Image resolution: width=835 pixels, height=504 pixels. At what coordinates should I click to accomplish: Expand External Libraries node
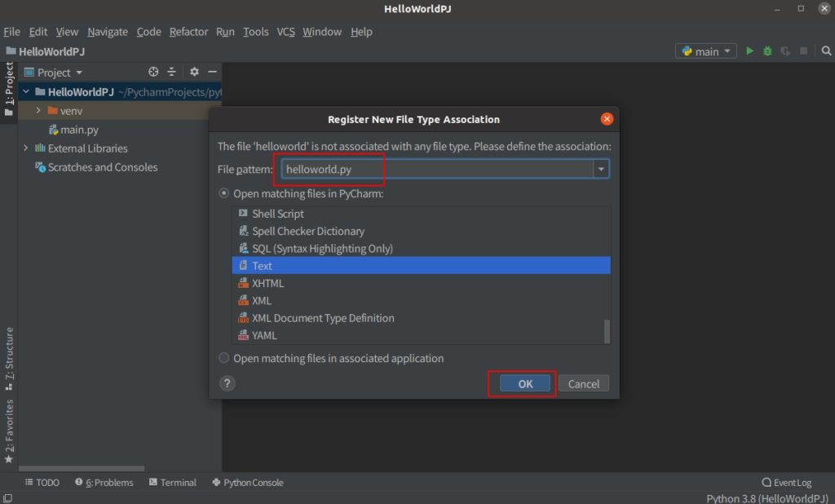click(x=26, y=148)
